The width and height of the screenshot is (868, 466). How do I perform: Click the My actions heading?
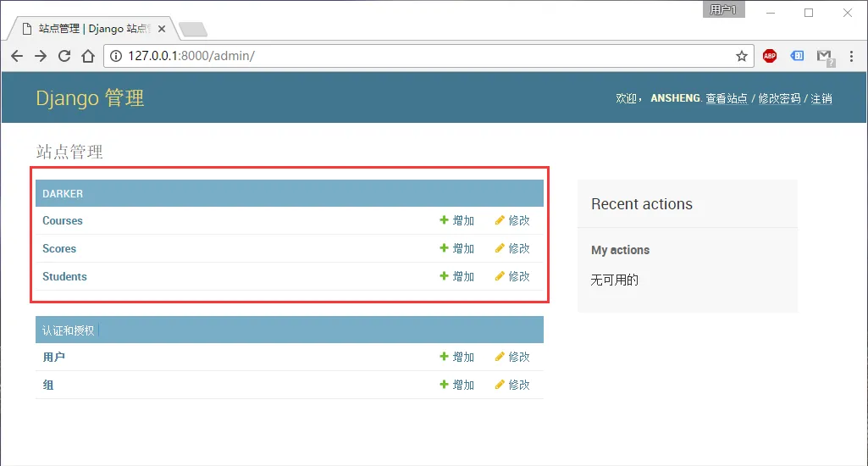(x=620, y=250)
